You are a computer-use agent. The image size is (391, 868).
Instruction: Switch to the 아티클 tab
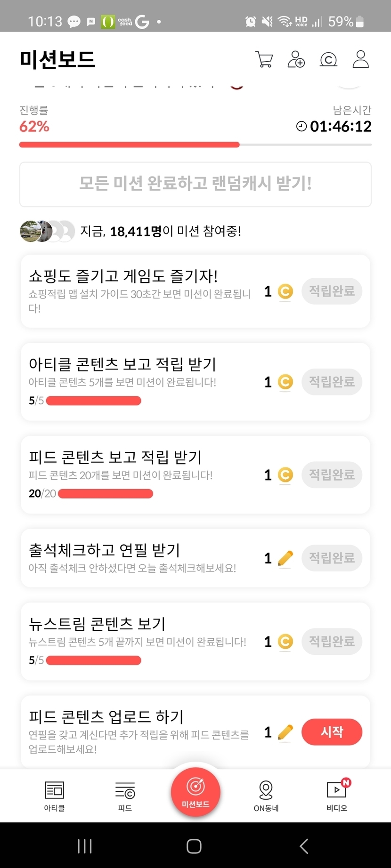pos(54,796)
